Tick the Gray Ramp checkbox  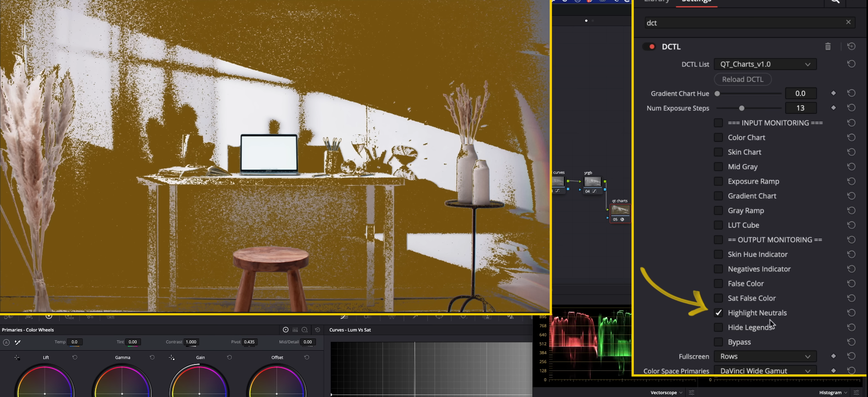click(719, 210)
